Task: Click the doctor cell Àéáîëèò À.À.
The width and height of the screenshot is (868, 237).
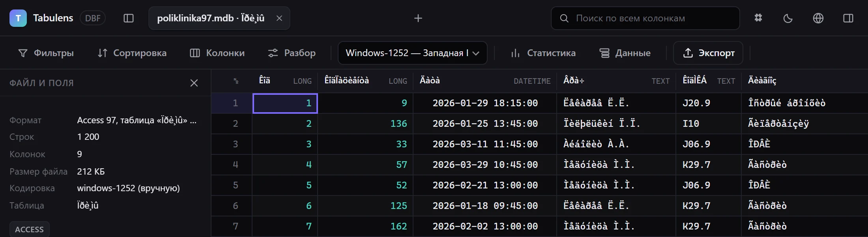Action: [x=617, y=144]
